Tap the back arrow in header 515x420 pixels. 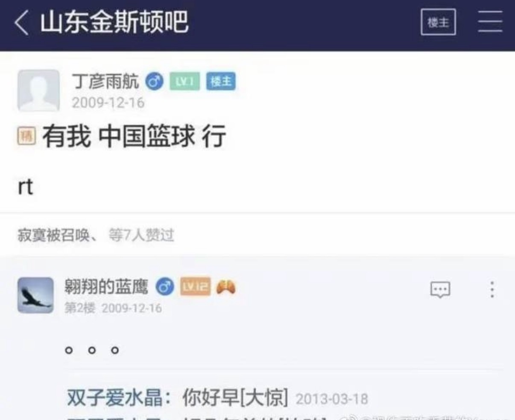[22, 22]
